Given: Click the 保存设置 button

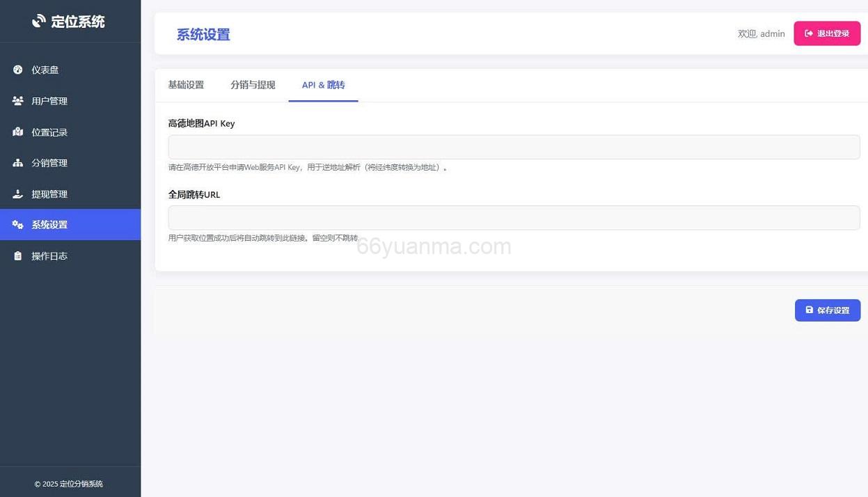Looking at the screenshot, I should coord(827,310).
